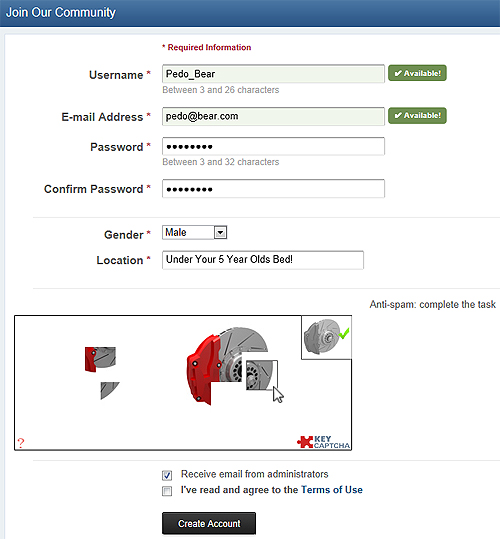Click the brake disc reference thumbnail
The height and width of the screenshot is (539, 500).
point(321,337)
